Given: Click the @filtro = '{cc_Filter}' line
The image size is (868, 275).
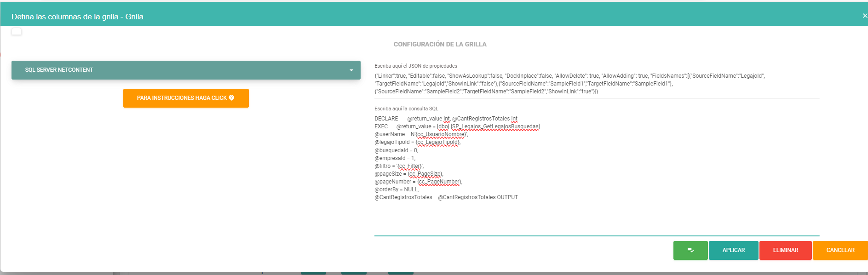Looking at the screenshot, I should coord(399,166).
